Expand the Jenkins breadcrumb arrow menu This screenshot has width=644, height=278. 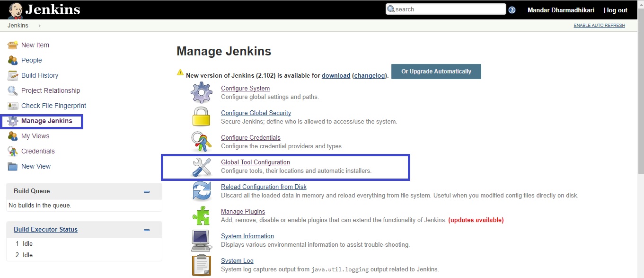pos(39,26)
